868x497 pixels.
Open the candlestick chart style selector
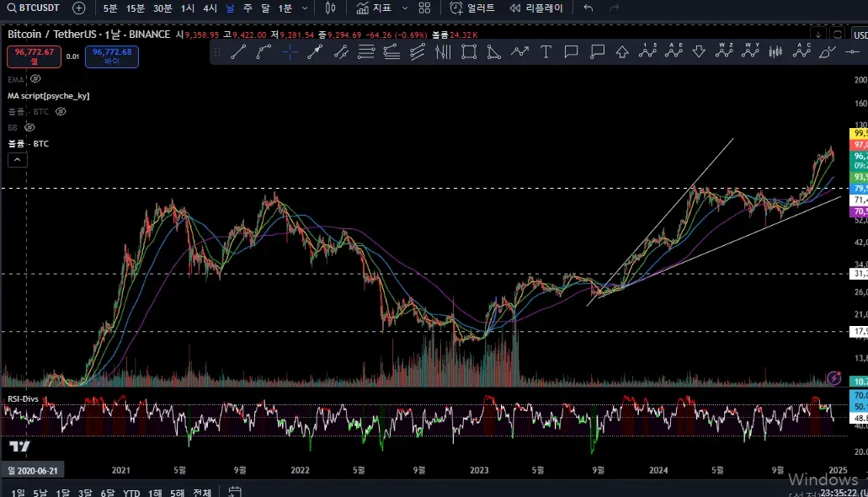pos(331,8)
